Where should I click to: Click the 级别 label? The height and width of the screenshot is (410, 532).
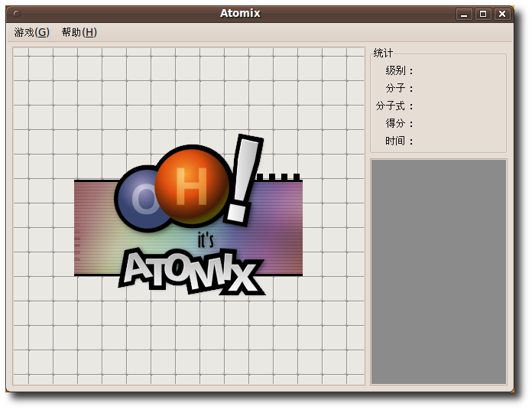pos(399,71)
